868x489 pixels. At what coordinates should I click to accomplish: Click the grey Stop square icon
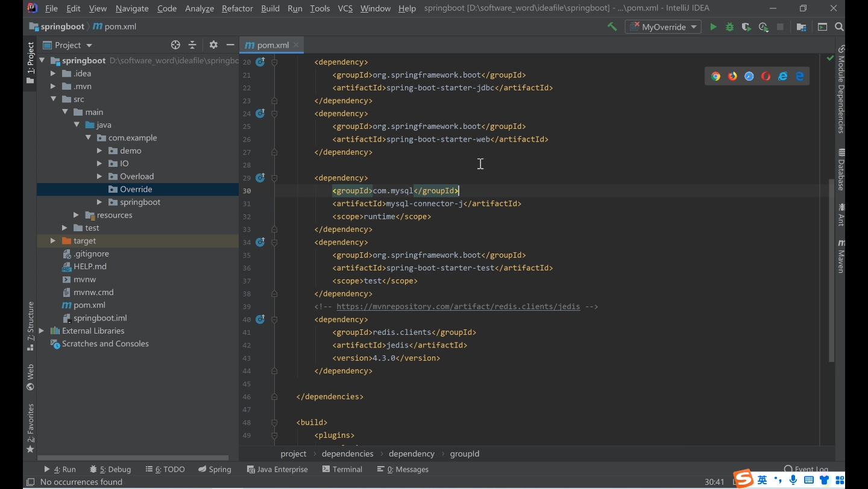[780, 26]
